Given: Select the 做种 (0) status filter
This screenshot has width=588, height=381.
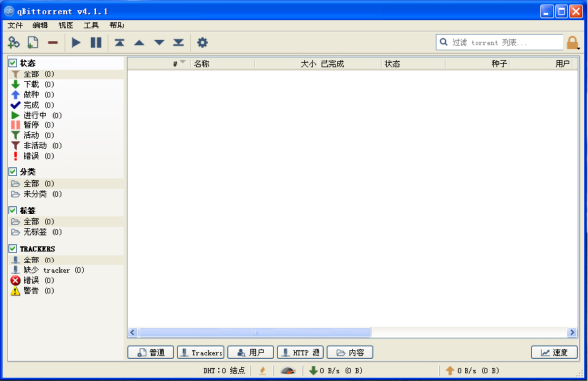Looking at the screenshot, I should pyautogui.click(x=66, y=94).
